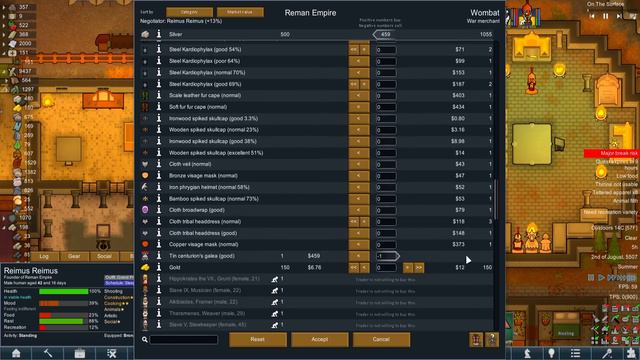Screen dimensions: 640x360
Task: Click Tin centurion's galea item icon
Action: [145, 256]
